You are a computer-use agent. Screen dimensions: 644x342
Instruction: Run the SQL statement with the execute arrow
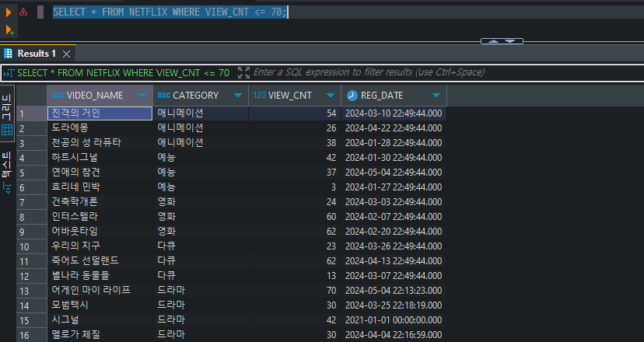pyautogui.click(x=9, y=12)
